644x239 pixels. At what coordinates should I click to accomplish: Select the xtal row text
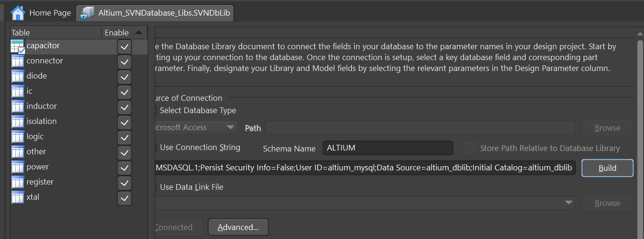tap(33, 197)
